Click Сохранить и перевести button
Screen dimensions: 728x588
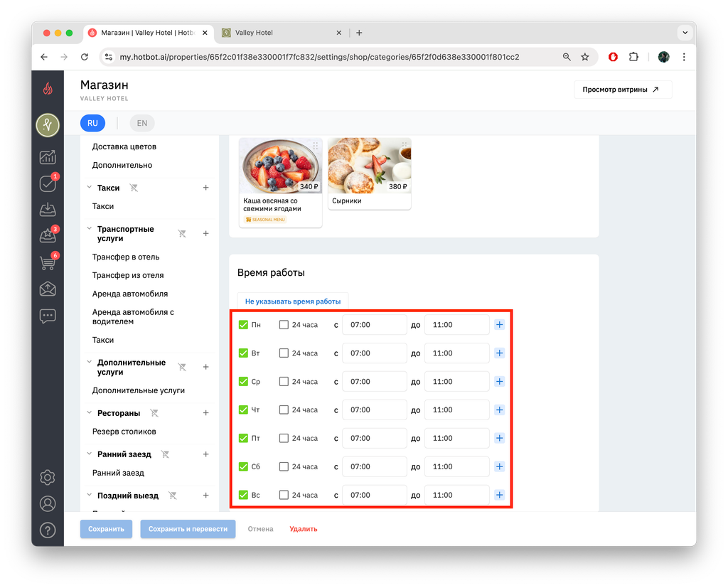tap(188, 529)
